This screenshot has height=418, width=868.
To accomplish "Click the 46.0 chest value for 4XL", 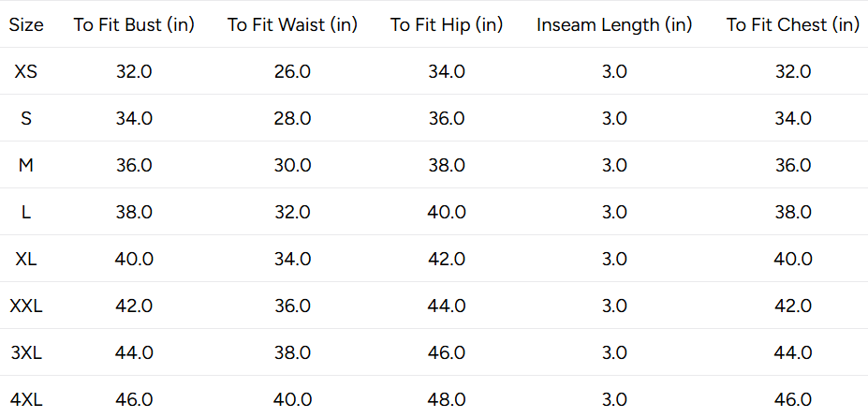I will pos(793,399).
